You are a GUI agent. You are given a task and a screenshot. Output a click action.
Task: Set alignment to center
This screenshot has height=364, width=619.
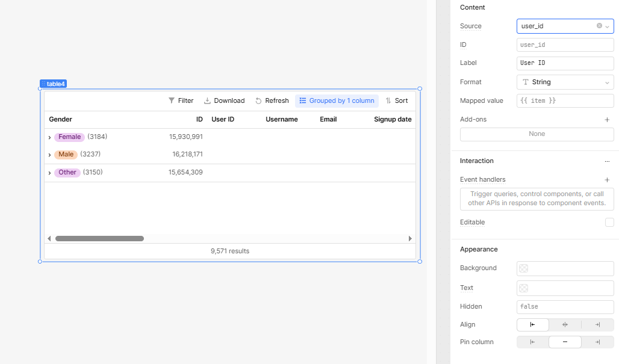(565, 324)
